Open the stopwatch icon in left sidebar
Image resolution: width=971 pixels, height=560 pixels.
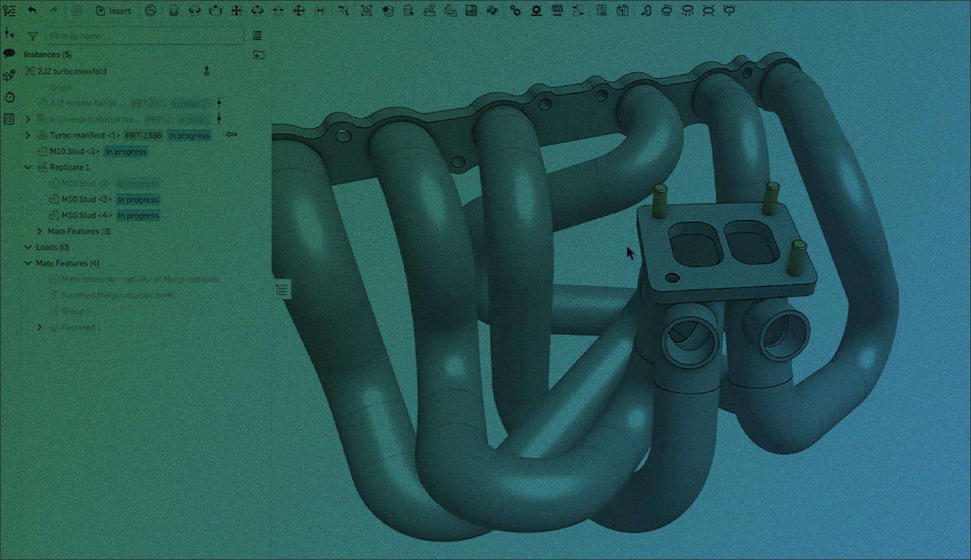[x=9, y=97]
